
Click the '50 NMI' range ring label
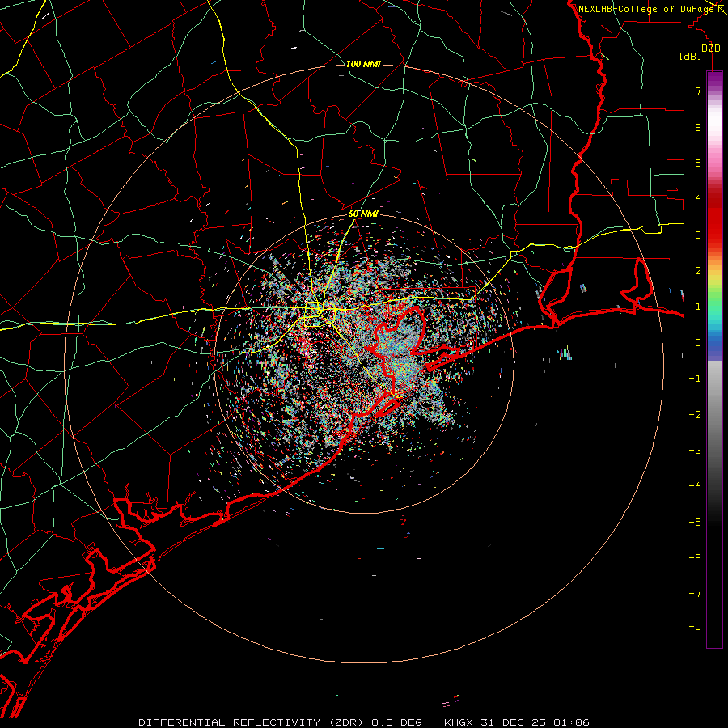(363, 214)
